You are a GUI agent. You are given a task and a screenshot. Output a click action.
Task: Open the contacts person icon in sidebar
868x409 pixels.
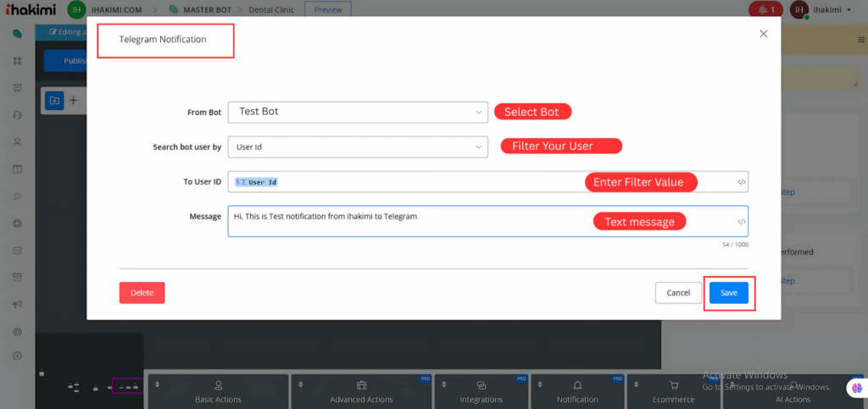pos(17,142)
